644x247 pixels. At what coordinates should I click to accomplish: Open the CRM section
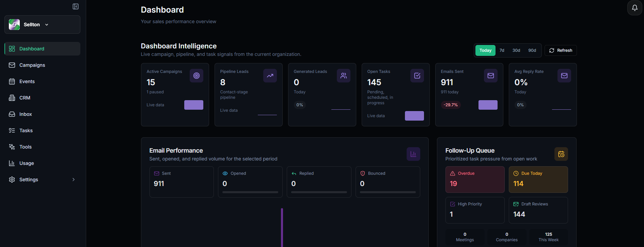click(x=42, y=98)
